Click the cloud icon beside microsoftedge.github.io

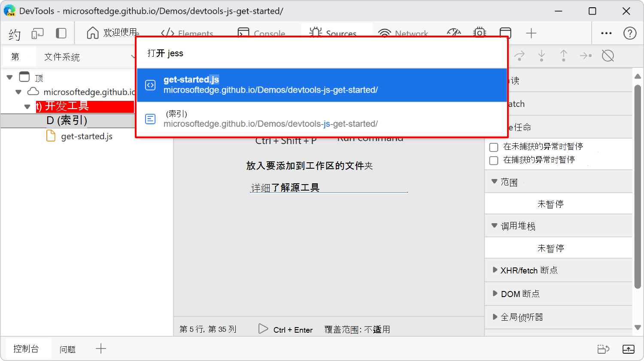pos(33,91)
